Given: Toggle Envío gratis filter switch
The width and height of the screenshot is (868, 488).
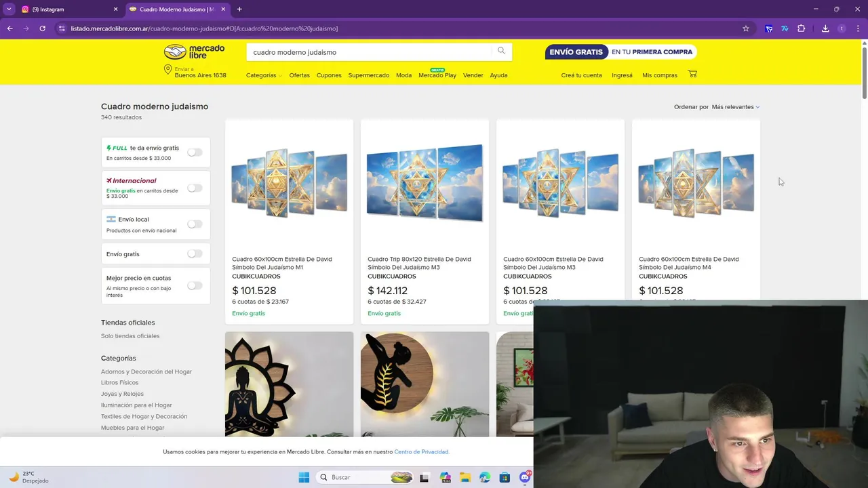Looking at the screenshot, I should 195,253.
